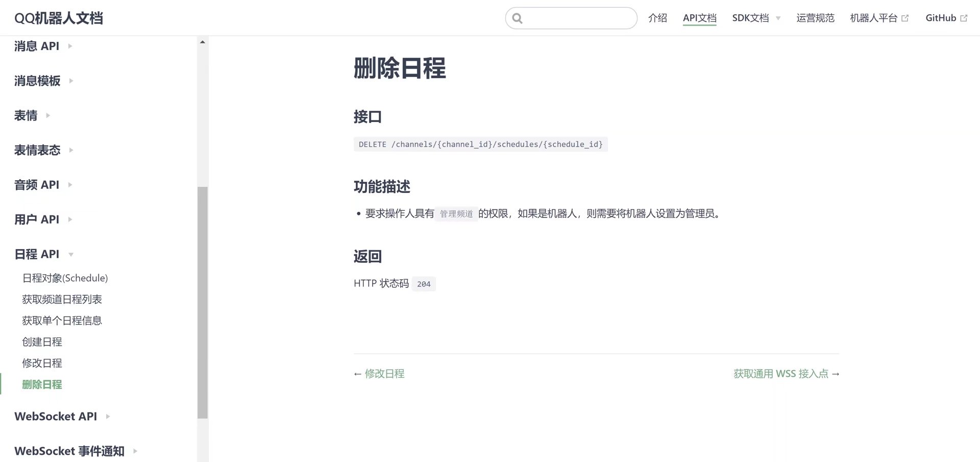Open 创建日程 sidebar entry
The image size is (980, 462).
point(42,342)
